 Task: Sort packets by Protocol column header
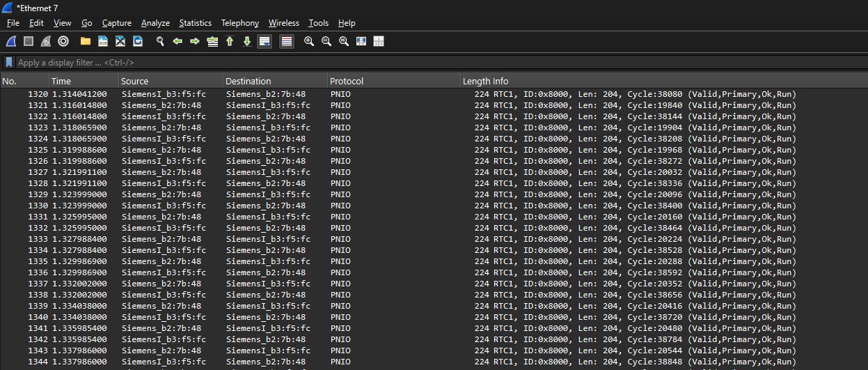pos(394,81)
